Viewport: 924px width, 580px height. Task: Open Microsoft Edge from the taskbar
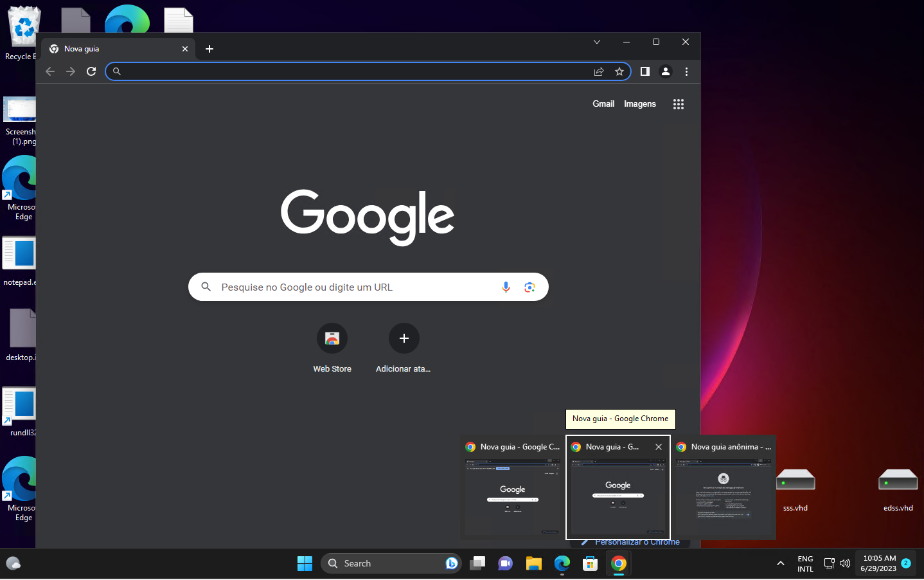tap(562, 564)
